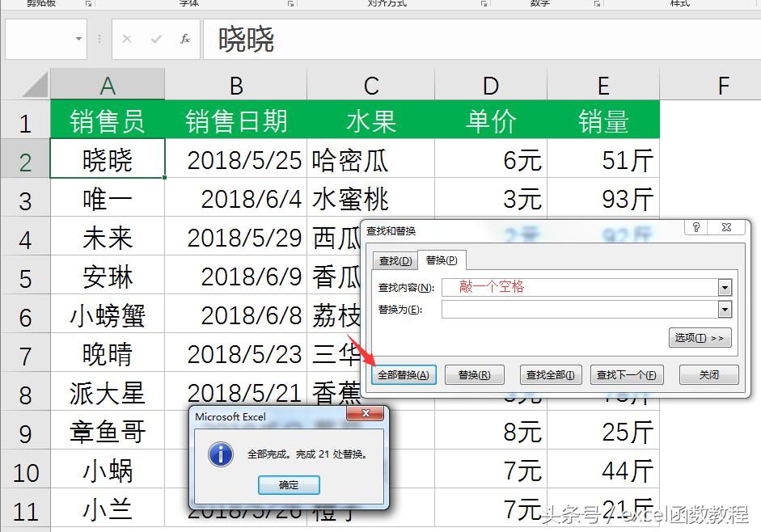Confirm with the 确定 button
The image size is (761, 532).
[289, 485]
